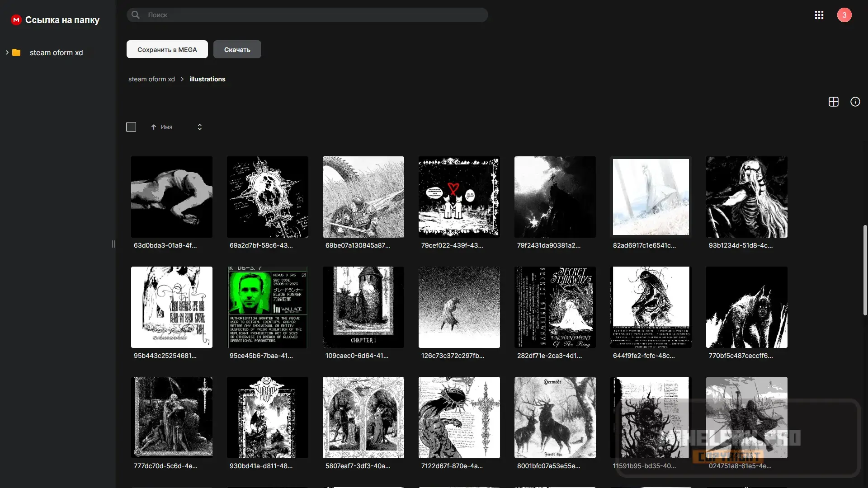Click the sidebar resize handle
The image size is (868, 488).
(113, 244)
